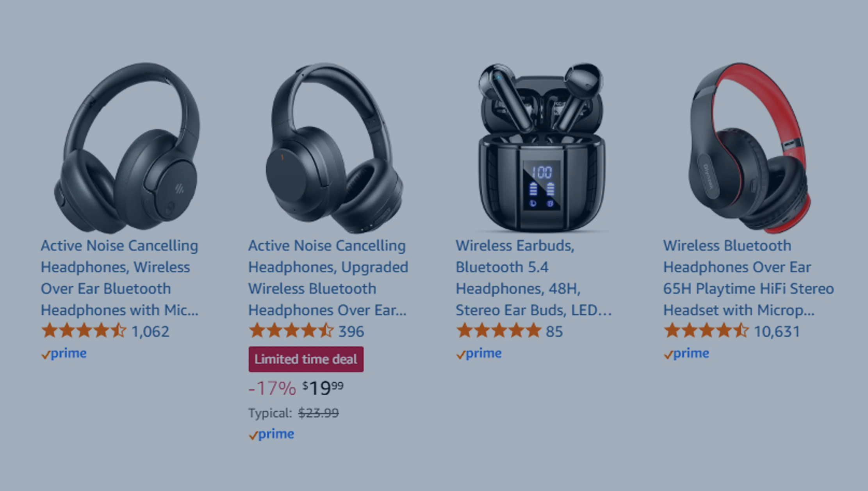Open 'Active Noise Cancelling Headphones, Wireless Over Ear' title
The height and width of the screenshot is (491, 868).
coord(119,278)
